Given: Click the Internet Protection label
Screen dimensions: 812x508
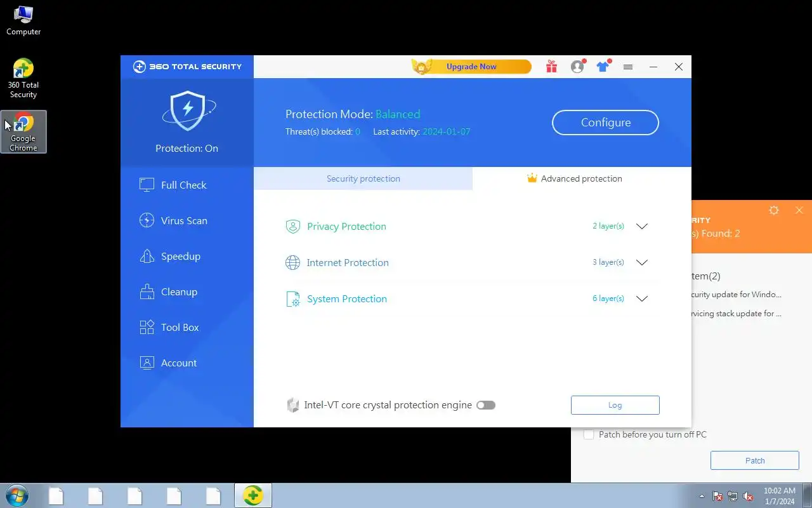Looking at the screenshot, I should point(348,262).
